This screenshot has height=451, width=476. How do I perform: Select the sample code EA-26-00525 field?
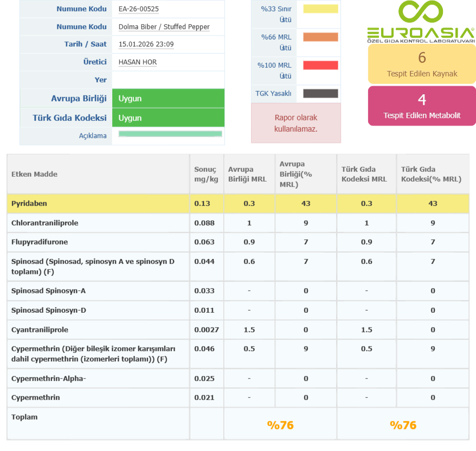139,9
